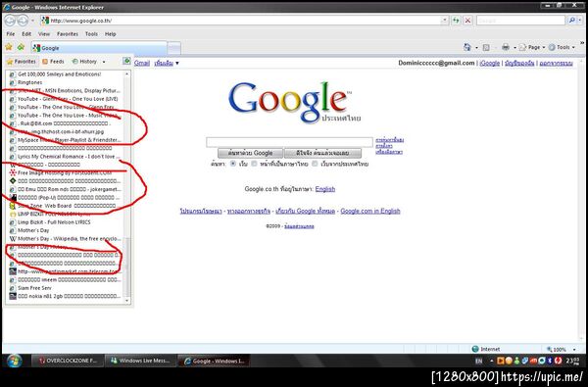Screen dimensions: 588x387
Task: Click the Print icon
Action: pos(506,47)
